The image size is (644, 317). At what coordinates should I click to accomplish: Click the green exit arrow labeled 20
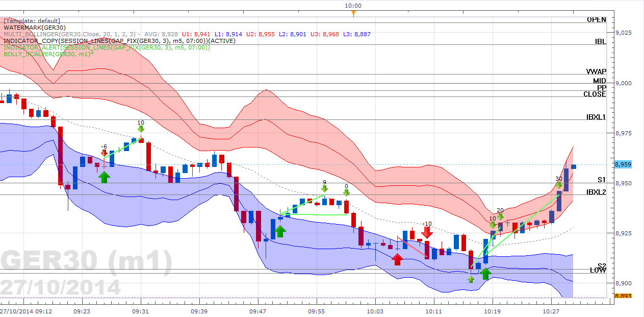pyautogui.click(x=500, y=217)
